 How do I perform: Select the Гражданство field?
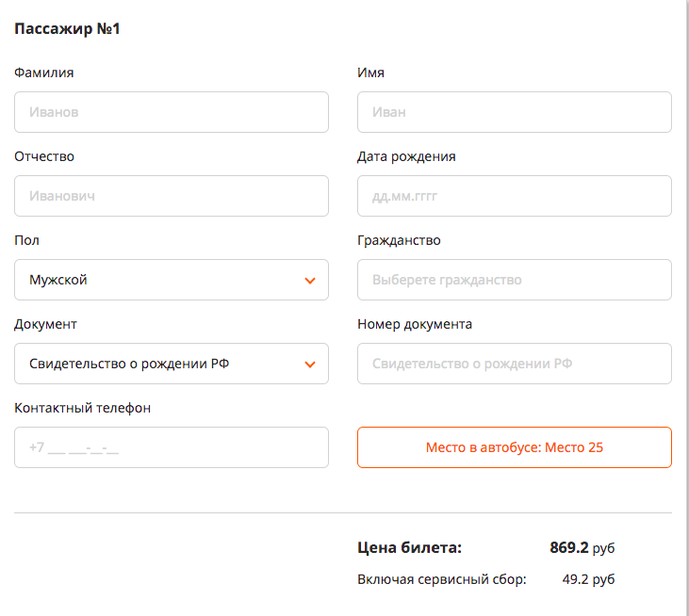514,280
